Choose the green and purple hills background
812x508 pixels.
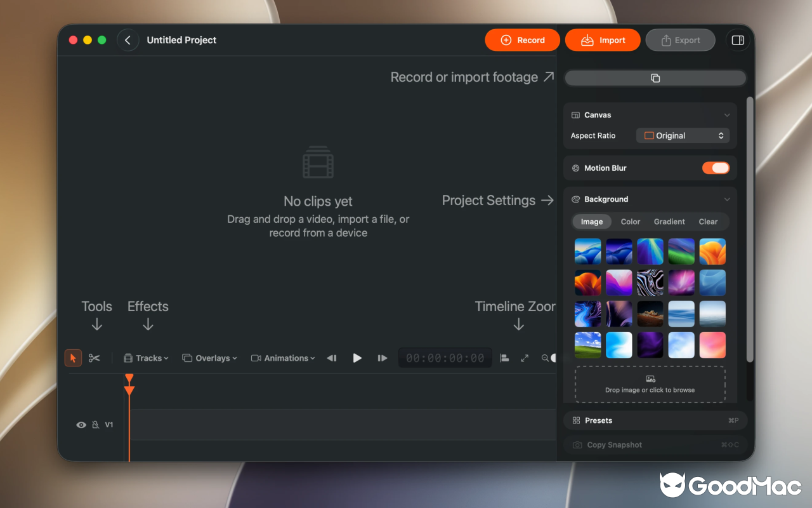click(681, 251)
